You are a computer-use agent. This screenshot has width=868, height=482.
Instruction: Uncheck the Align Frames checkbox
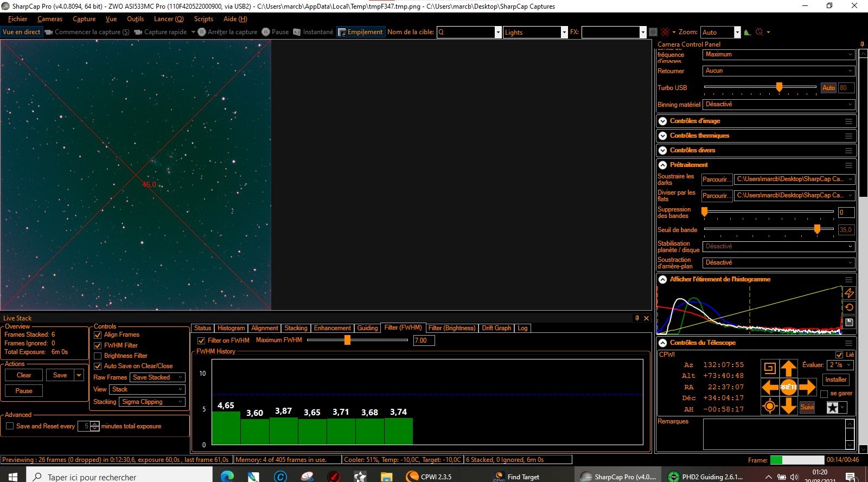point(98,335)
